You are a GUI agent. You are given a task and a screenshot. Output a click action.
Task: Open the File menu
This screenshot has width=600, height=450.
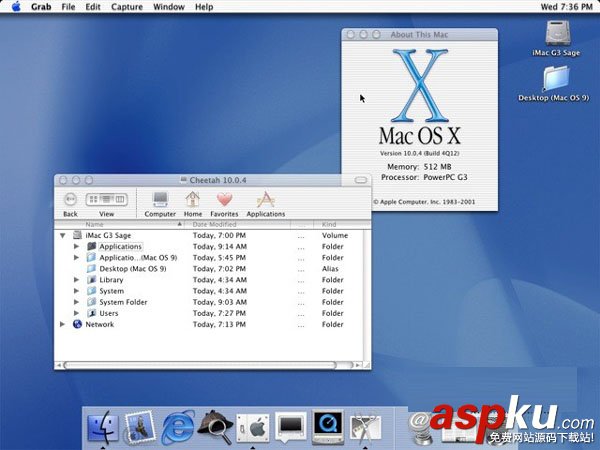(x=68, y=7)
